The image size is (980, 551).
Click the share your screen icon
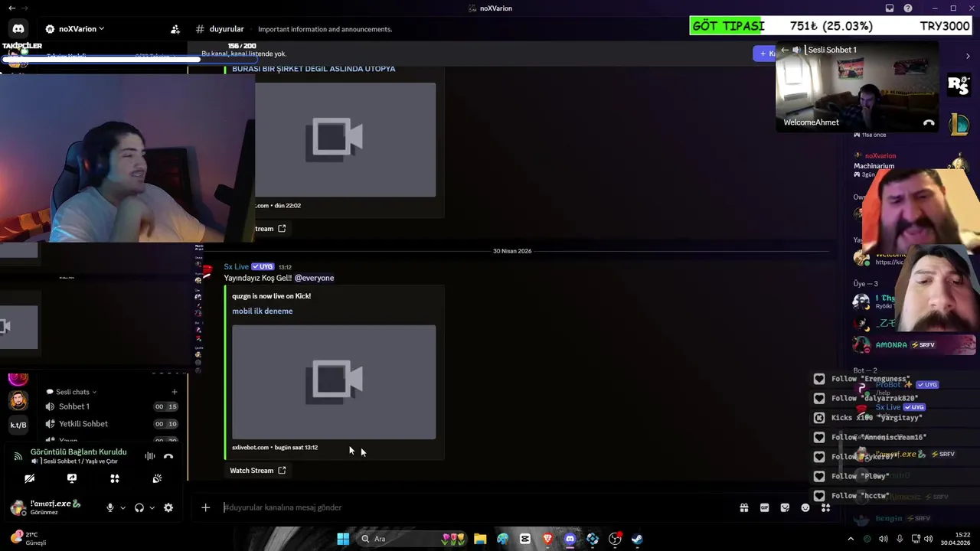[72, 478]
